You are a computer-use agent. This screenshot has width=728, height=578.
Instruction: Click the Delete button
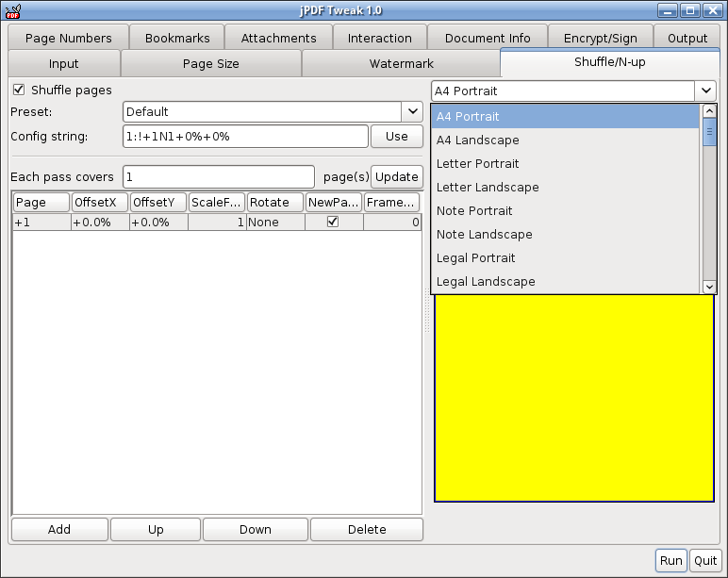point(367,529)
